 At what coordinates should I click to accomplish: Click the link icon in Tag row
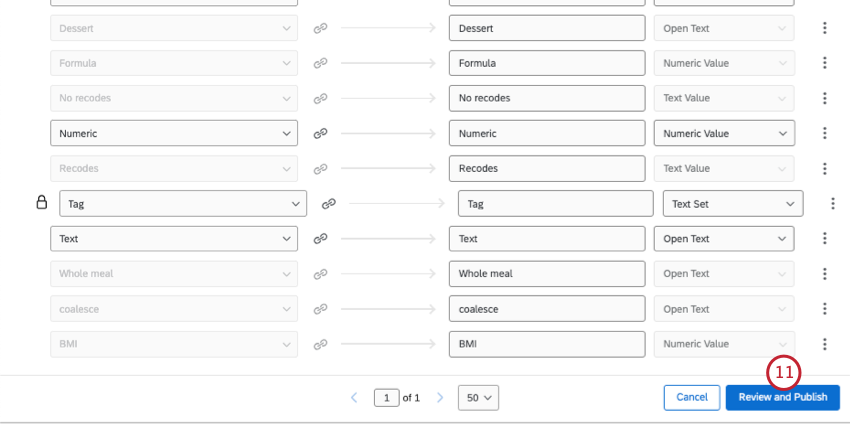coord(329,203)
